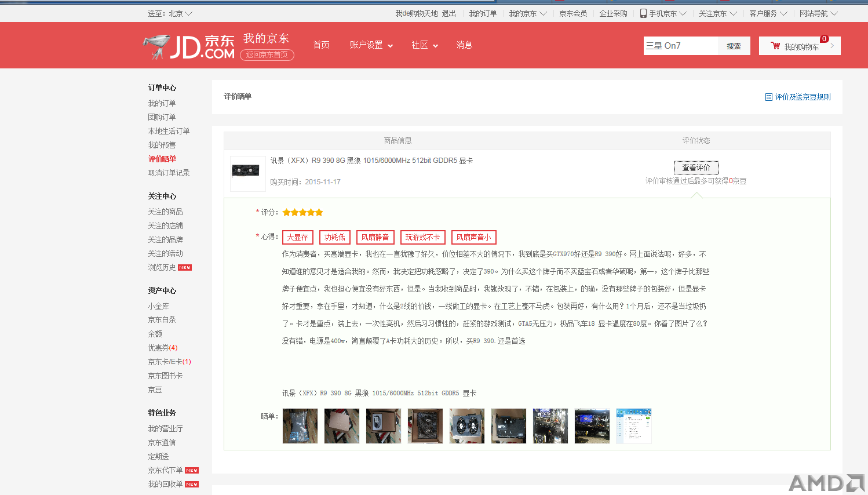Screen dimensions: 868x495
Task: Select 评价晒单 in the sidebar
Action: coord(162,159)
